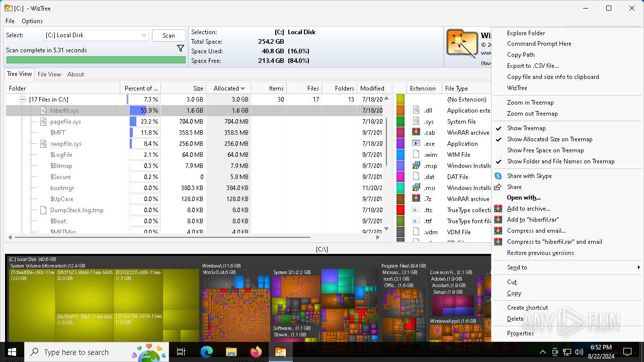
Task: Click the Windows taskbar search box
Action: pyautogui.click(x=96, y=352)
